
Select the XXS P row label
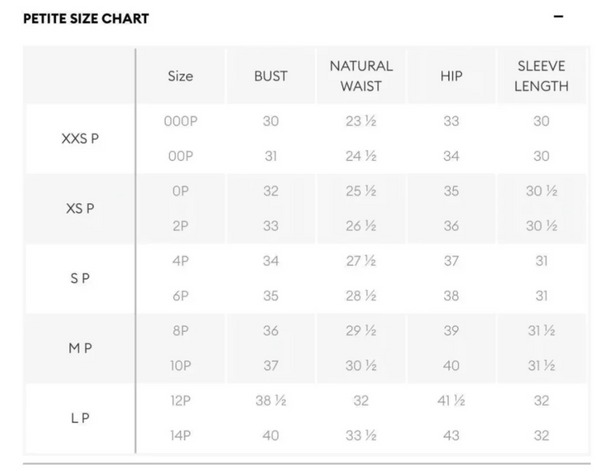coord(80,138)
